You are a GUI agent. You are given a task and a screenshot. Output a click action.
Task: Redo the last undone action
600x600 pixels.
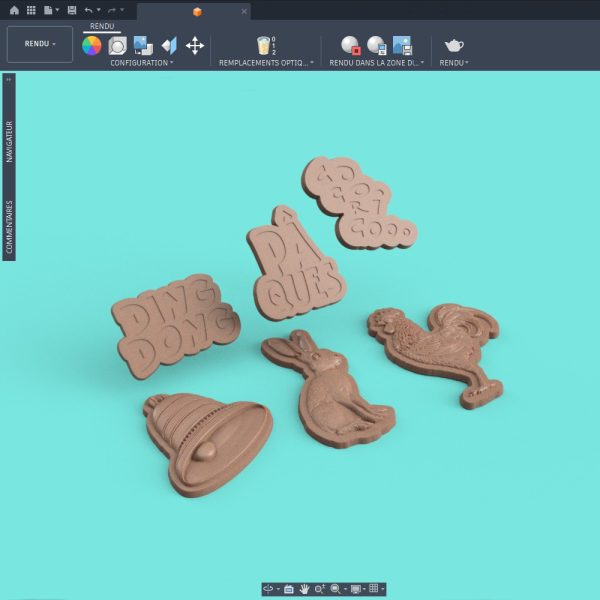coord(112,10)
